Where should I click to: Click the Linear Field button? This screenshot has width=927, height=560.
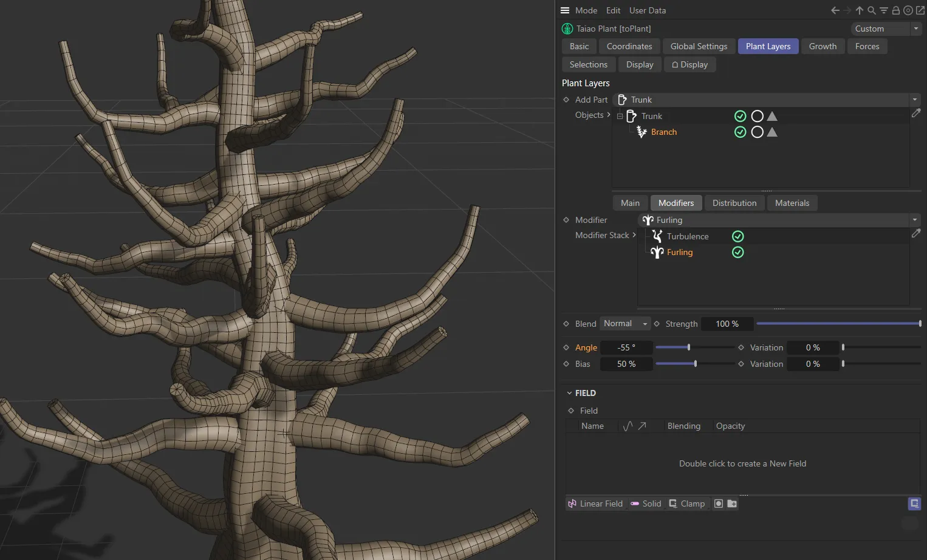coord(595,504)
